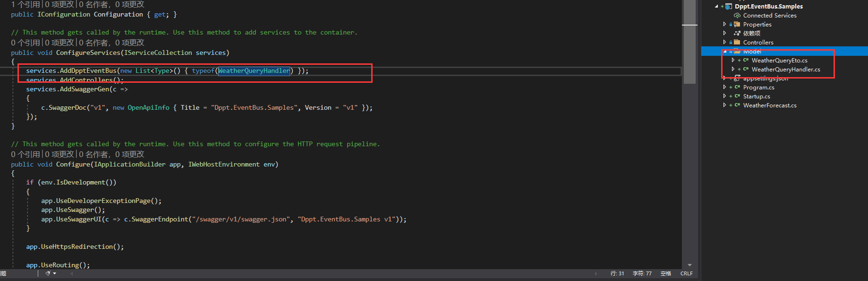Click the 依赖项 dependencies icon

click(x=737, y=34)
